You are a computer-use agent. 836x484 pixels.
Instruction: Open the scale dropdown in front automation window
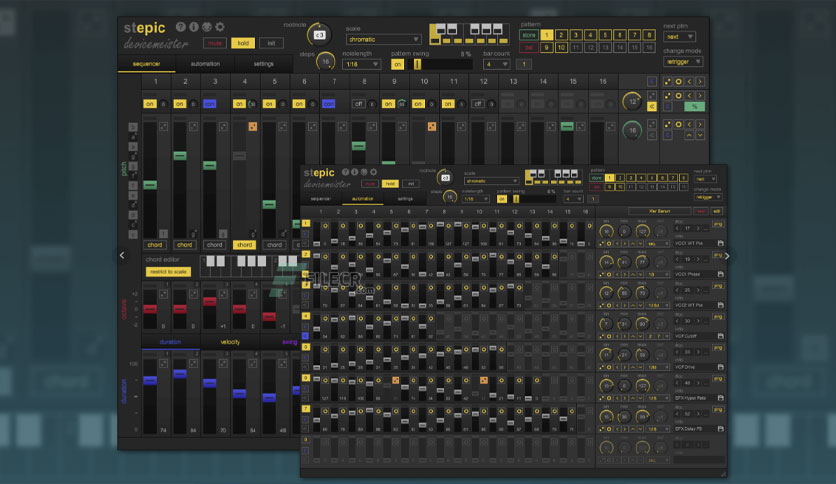pos(492,181)
